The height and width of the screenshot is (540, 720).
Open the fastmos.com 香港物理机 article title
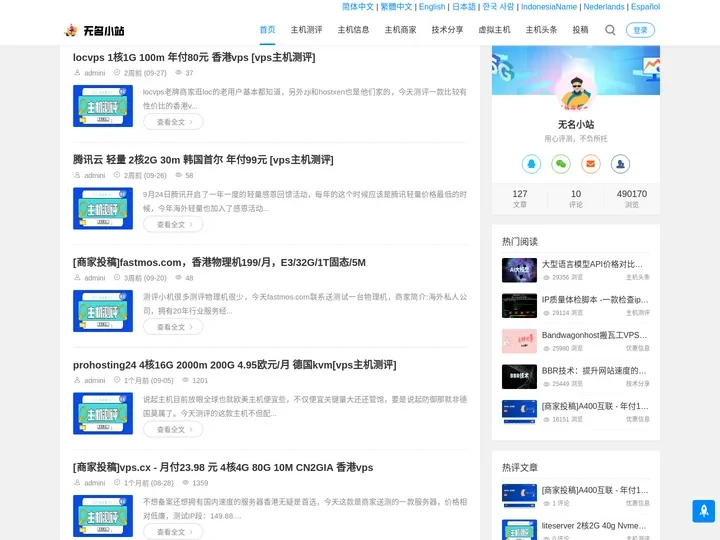pos(219,262)
